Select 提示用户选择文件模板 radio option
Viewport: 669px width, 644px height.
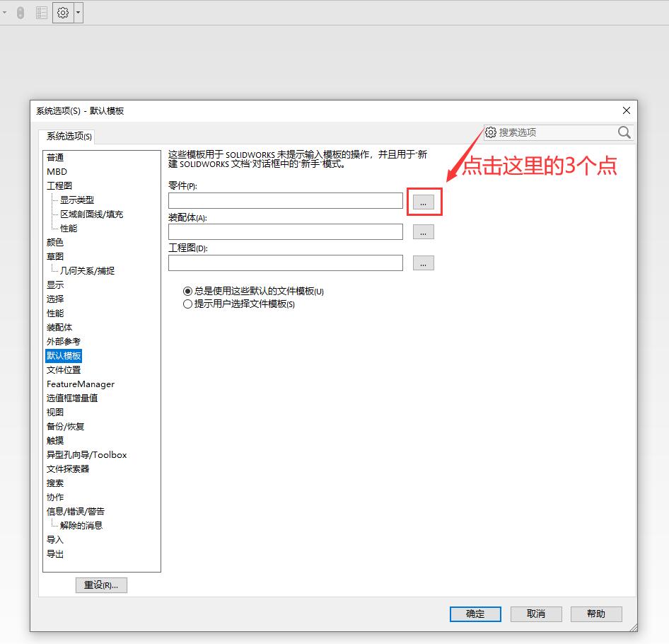(x=187, y=304)
